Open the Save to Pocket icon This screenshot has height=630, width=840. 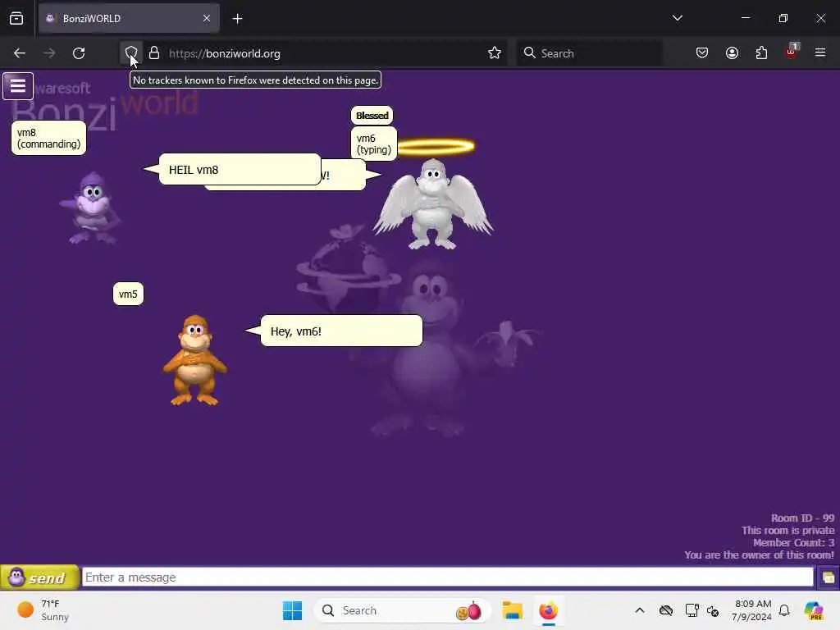pos(702,52)
